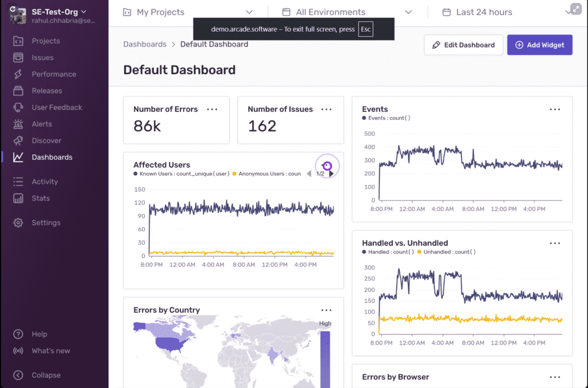Click the Add Widget button
This screenshot has height=388, width=588.
[x=539, y=45]
